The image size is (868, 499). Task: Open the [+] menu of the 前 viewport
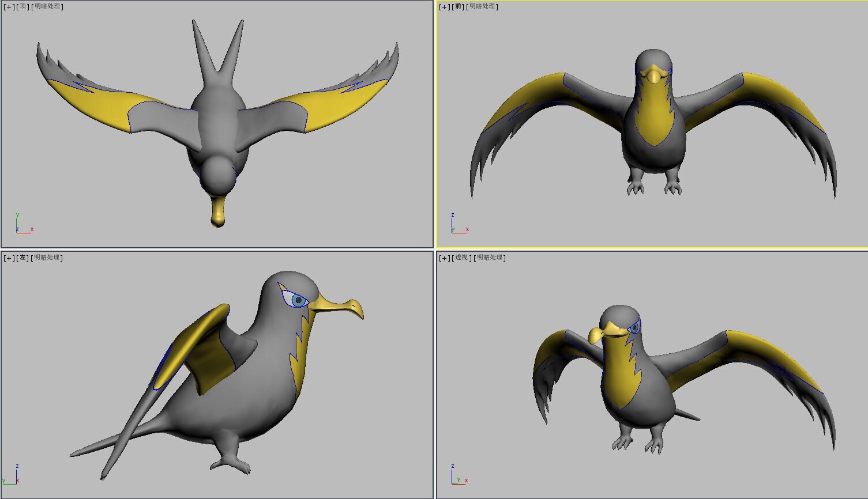pyautogui.click(x=445, y=6)
